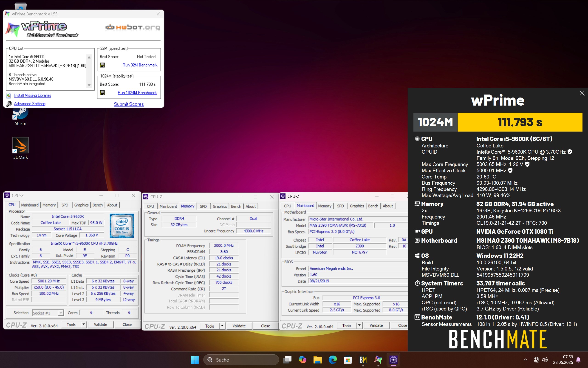Open File Explorer from the taskbar
The image size is (588, 368).
click(x=318, y=360)
